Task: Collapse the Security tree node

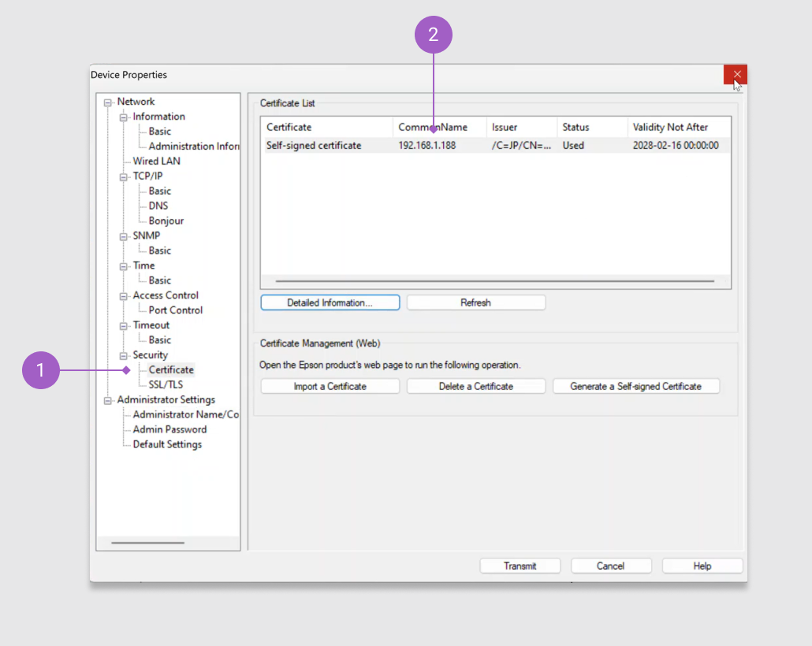Action: tap(123, 356)
